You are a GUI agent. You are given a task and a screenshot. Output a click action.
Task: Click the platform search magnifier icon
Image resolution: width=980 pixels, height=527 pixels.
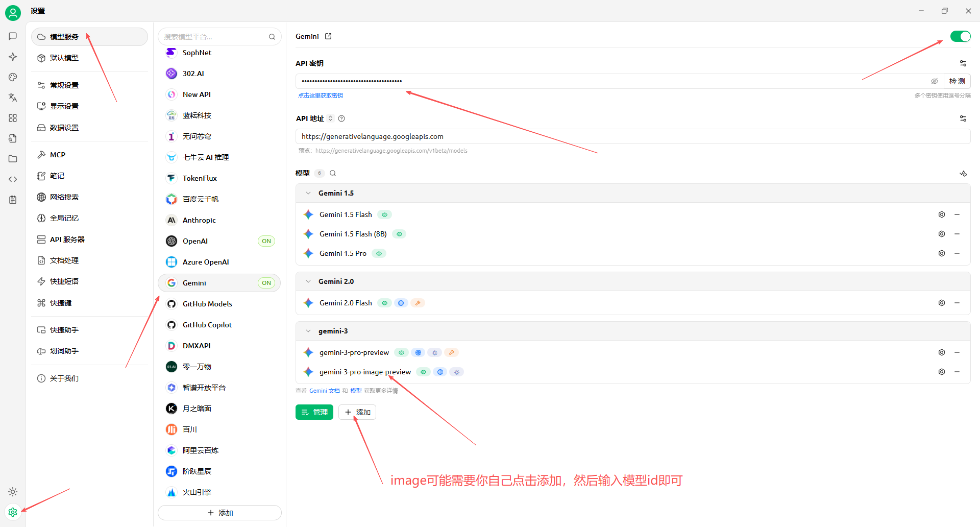(x=272, y=37)
